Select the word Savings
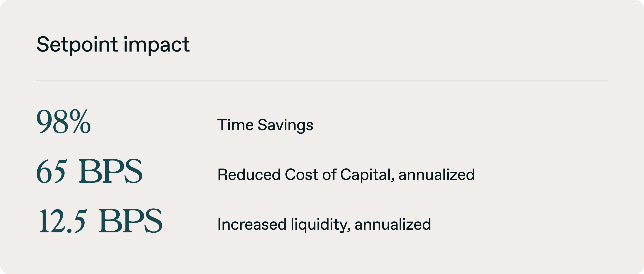This screenshot has height=274, width=644. pyautogui.click(x=285, y=125)
